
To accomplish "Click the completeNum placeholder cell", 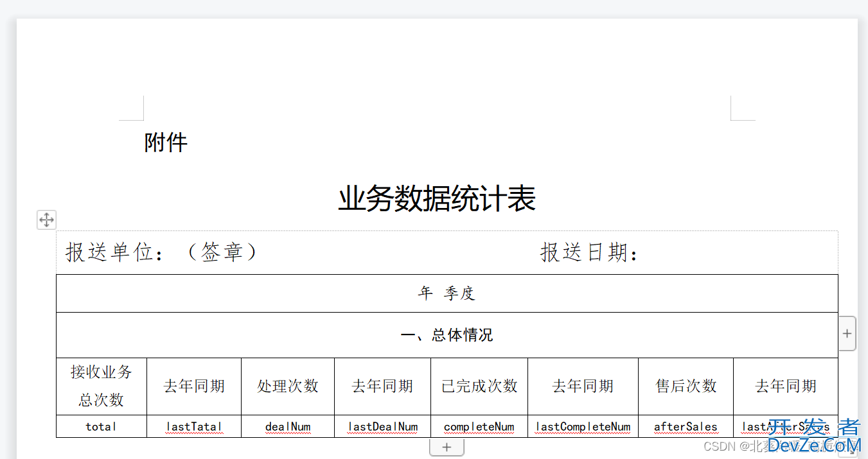I will pyautogui.click(x=479, y=426).
